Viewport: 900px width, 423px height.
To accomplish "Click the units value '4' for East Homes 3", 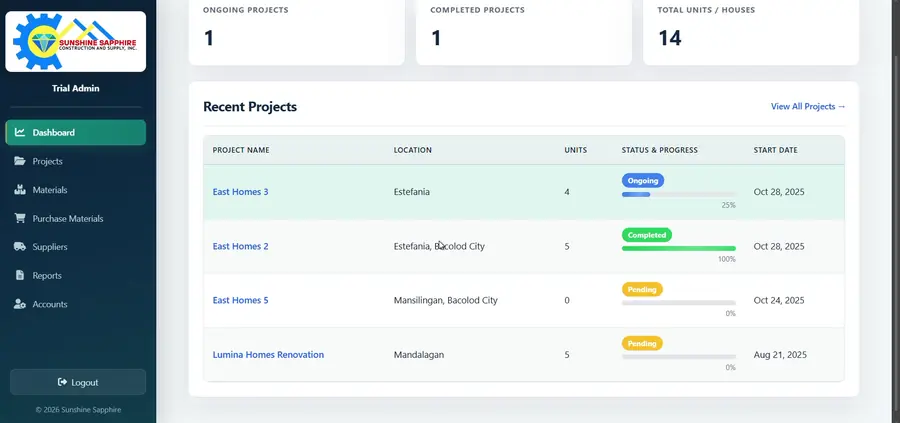I will pyautogui.click(x=567, y=192).
